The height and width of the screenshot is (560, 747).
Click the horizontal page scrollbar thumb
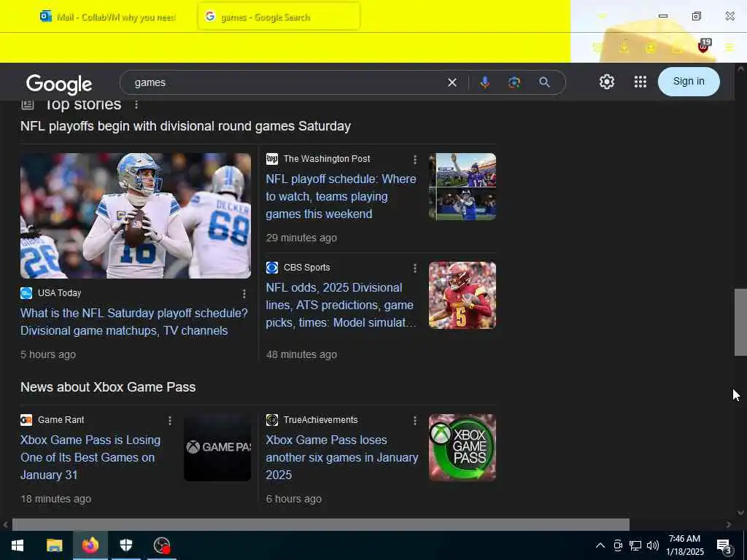pos(321,524)
